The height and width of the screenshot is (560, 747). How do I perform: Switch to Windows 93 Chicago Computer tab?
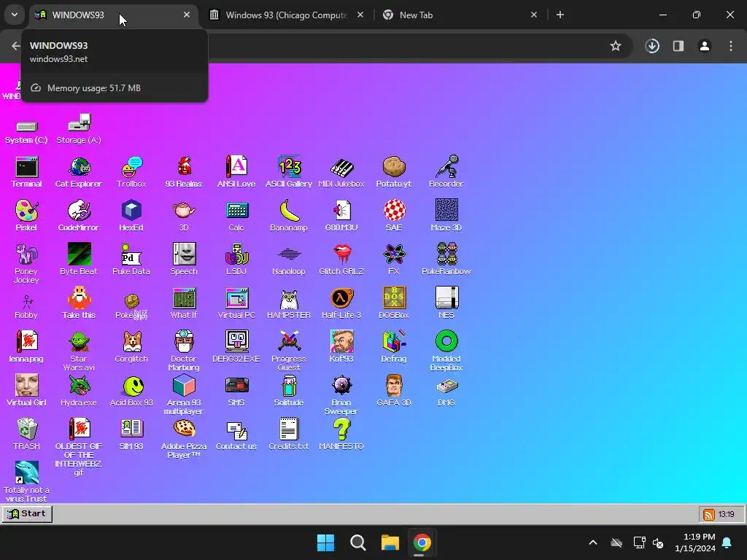[x=287, y=15]
